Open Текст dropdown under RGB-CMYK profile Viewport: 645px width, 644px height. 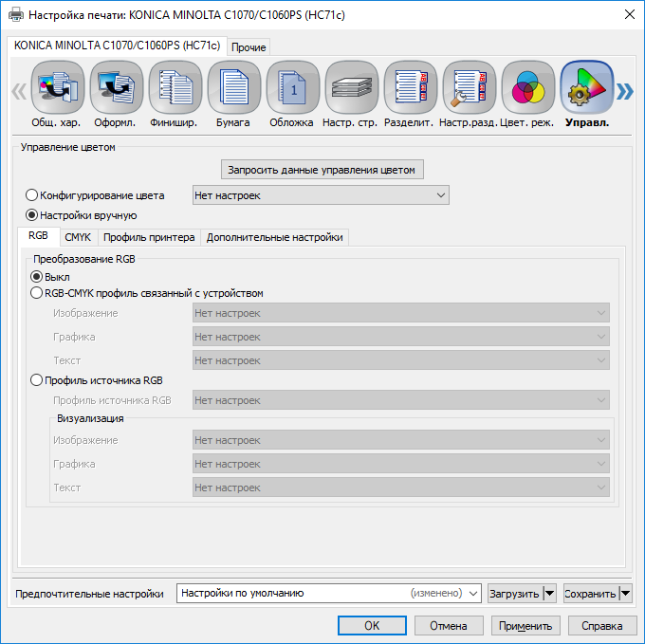pos(401,360)
